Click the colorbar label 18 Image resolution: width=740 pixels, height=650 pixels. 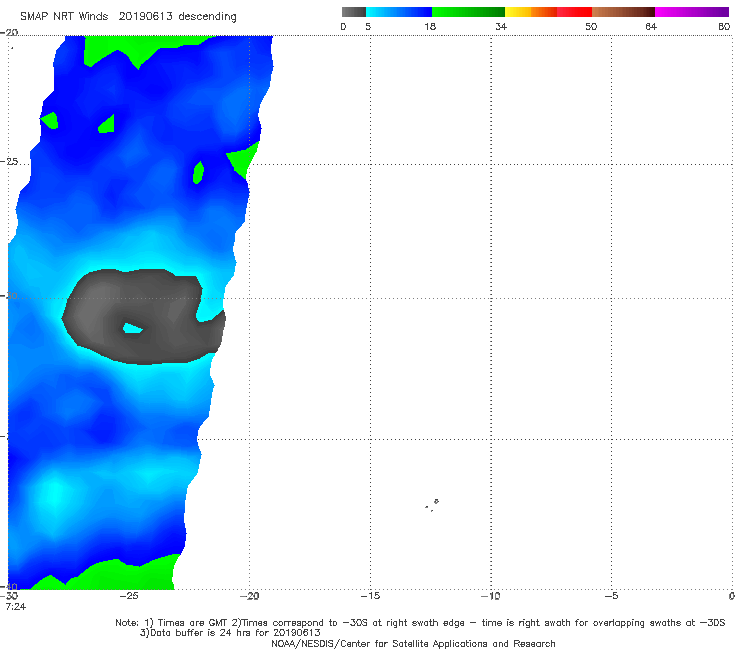pos(430,26)
